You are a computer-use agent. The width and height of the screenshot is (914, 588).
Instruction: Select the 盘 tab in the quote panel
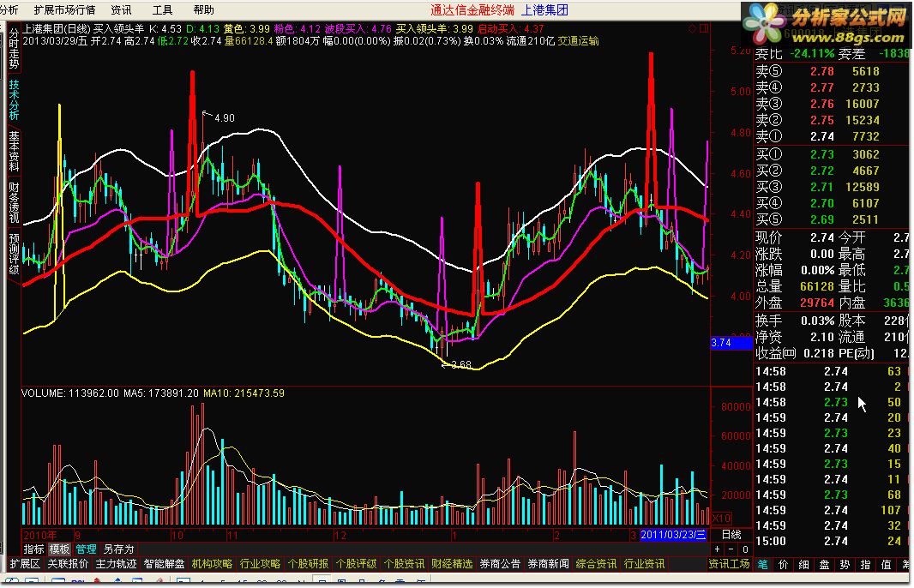pos(824,564)
